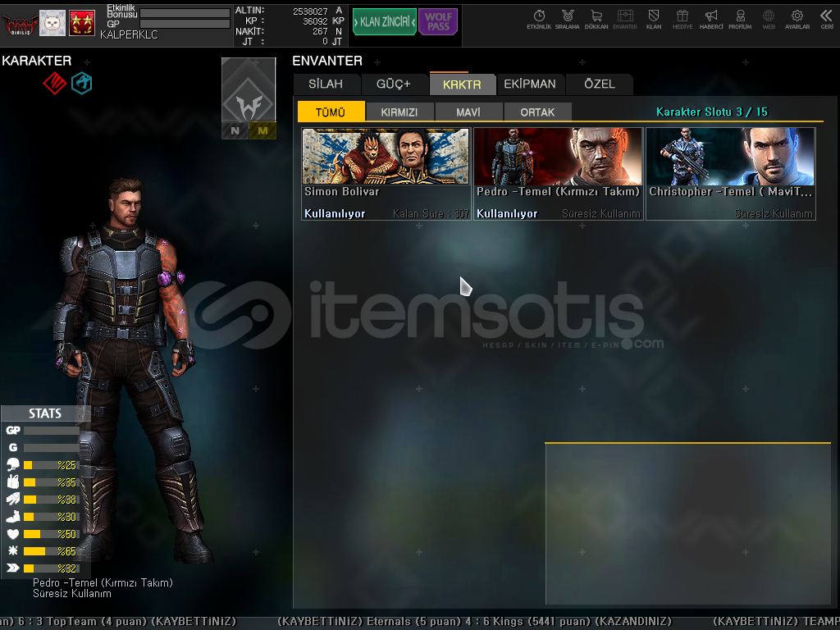The height and width of the screenshot is (630, 840).
Task: Click the heart health stat %50
Action: click(x=42, y=533)
